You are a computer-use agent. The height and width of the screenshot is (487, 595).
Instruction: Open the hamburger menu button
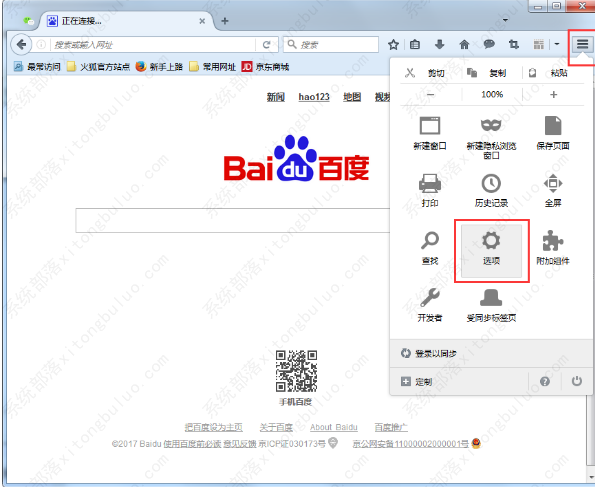click(x=582, y=45)
